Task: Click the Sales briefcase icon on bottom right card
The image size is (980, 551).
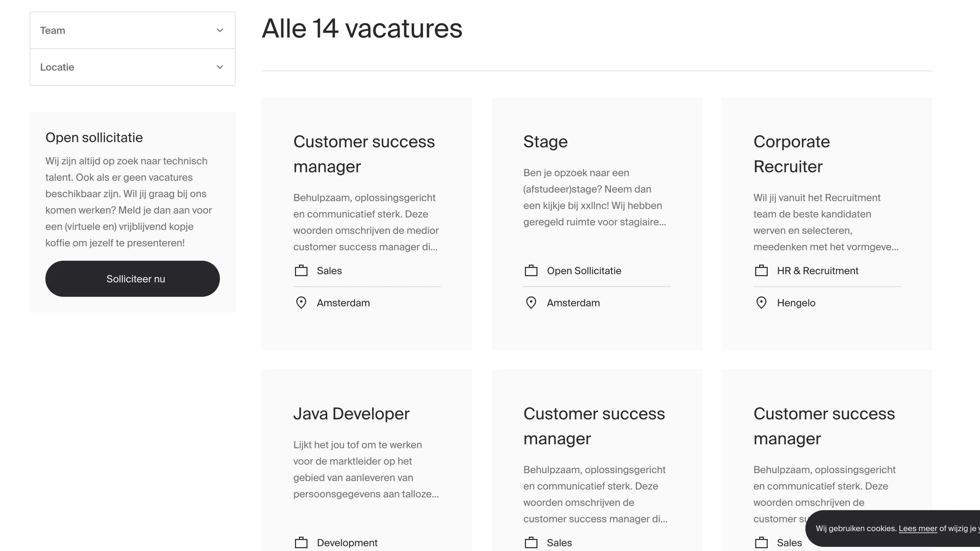Action: tap(762, 543)
